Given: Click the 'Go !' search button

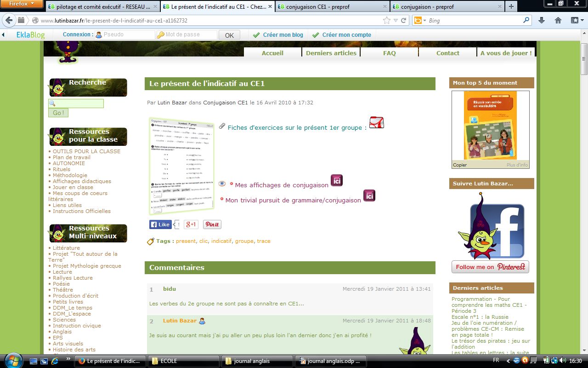Looking at the screenshot, I should point(58,113).
